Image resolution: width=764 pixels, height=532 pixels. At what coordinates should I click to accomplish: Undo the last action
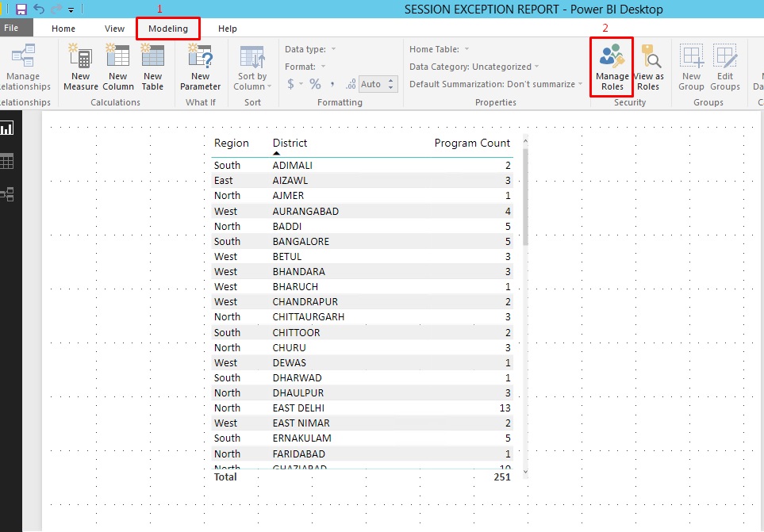[40, 10]
